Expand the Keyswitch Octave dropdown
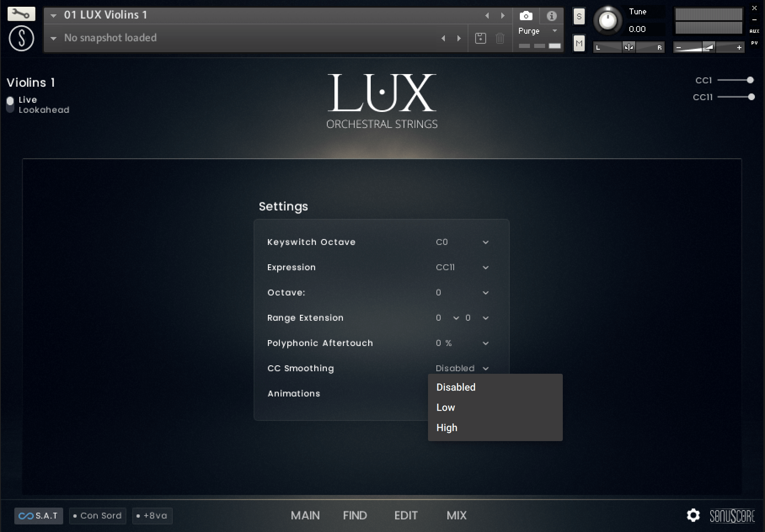Screen dimensions: 765x532 coord(485,242)
